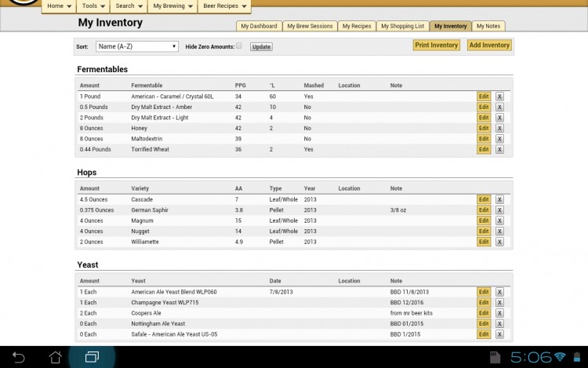Switch to the My Shopping List tab
The height and width of the screenshot is (368, 588).
pos(402,26)
